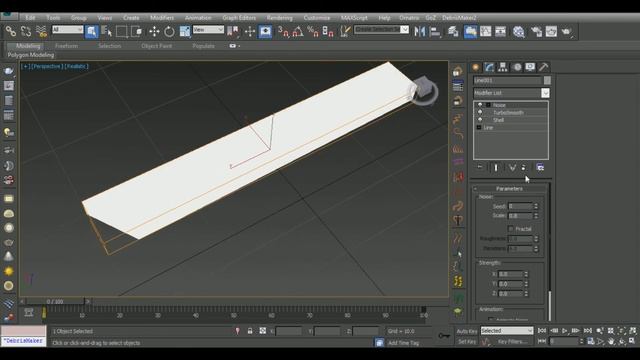Open the Modify command panel tab
This screenshot has height=360, width=640.
(x=489, y=67)
